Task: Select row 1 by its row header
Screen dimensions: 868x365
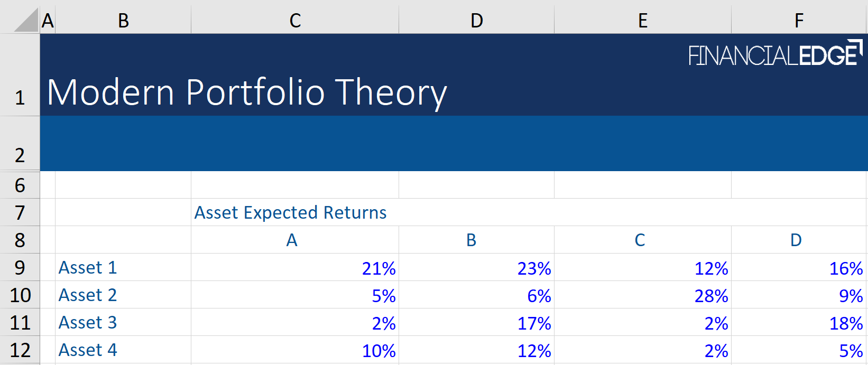Action: tap(20, 97)
